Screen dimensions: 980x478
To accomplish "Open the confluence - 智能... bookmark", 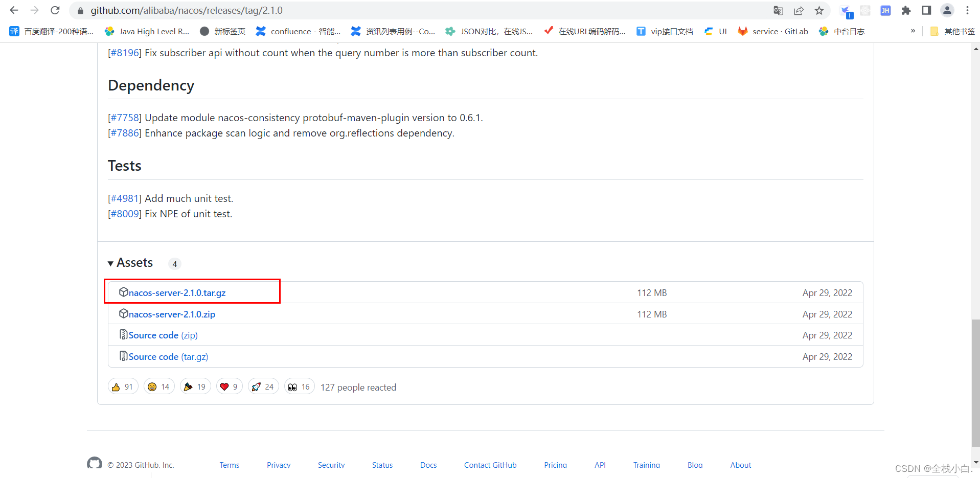I will [x=298, y=31].
